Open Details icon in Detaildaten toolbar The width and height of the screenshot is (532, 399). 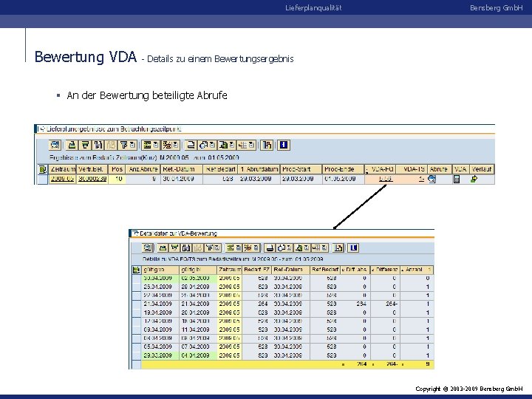pyautogui.click(x=147, y=248)
